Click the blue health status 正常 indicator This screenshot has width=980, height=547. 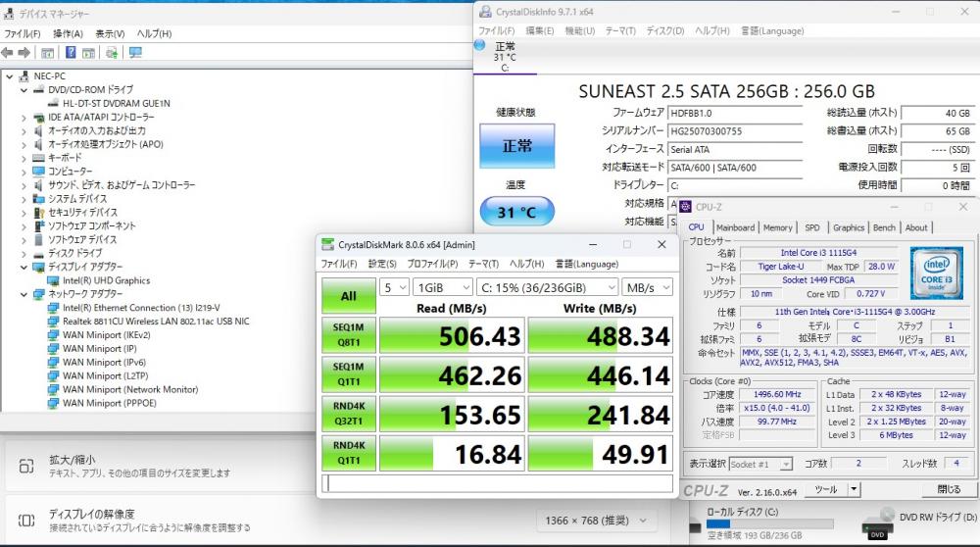(516, 146)
